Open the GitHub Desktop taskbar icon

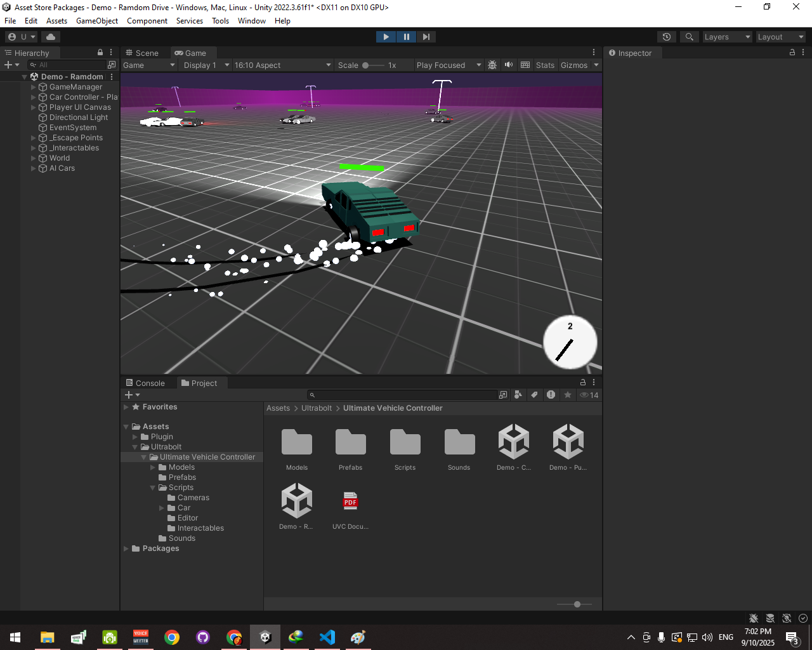(x=203, y=637)
